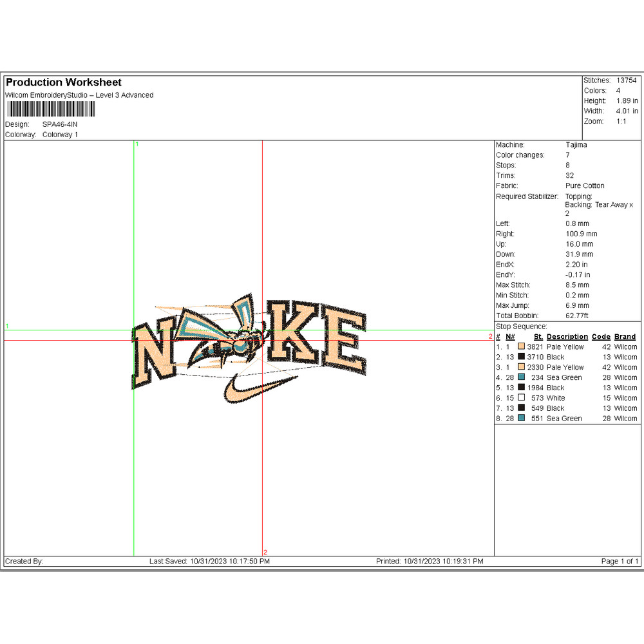Click the Description column header

tap(567, 337)
